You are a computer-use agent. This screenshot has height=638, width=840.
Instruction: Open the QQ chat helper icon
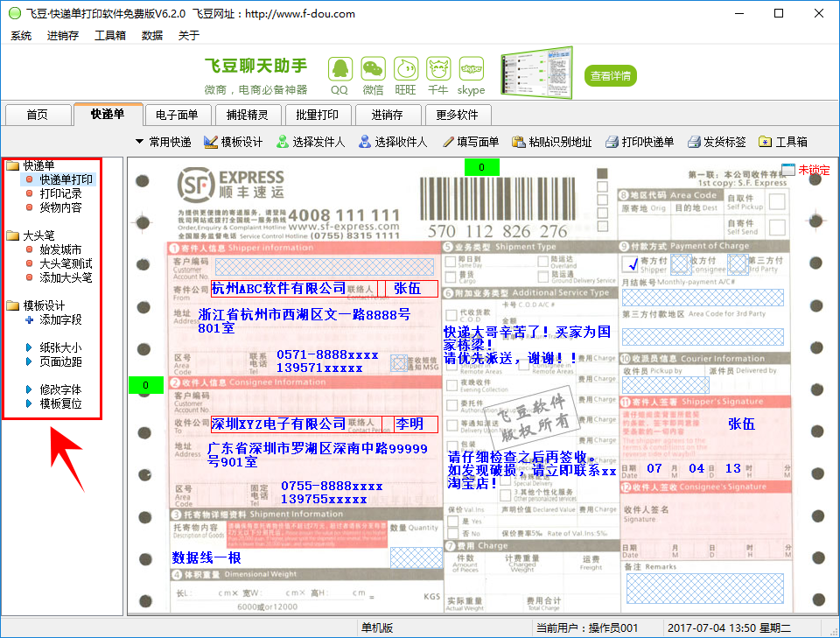(x=339, y=70)
